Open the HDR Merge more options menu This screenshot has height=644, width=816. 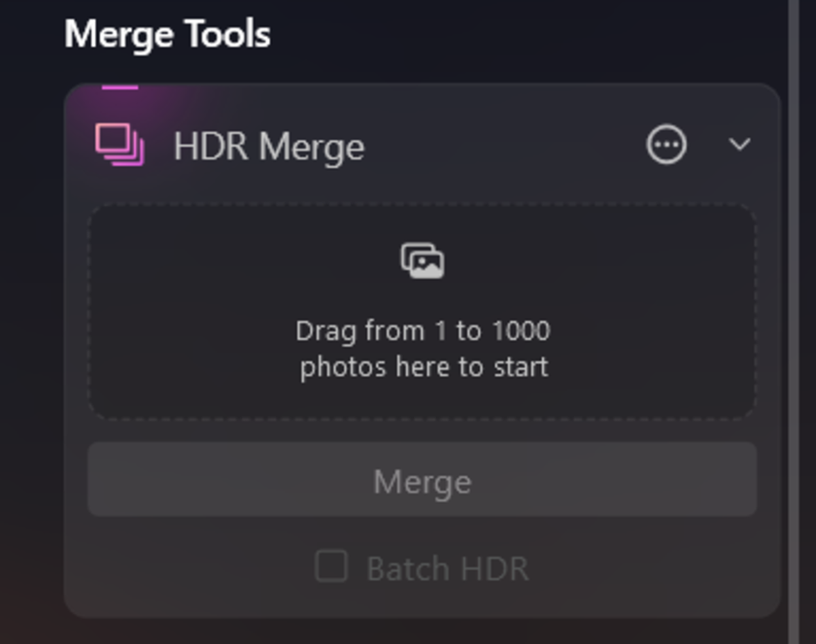[666, 146]
